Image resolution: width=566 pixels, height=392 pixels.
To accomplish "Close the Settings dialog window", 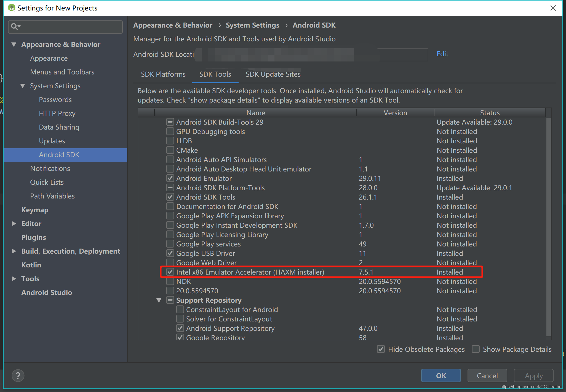I will pyautogui.click(x=553, y=8).
